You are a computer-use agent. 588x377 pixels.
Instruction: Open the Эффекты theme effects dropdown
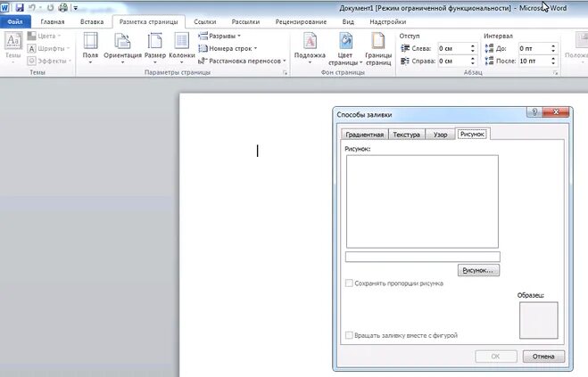(x=49, y=61)
